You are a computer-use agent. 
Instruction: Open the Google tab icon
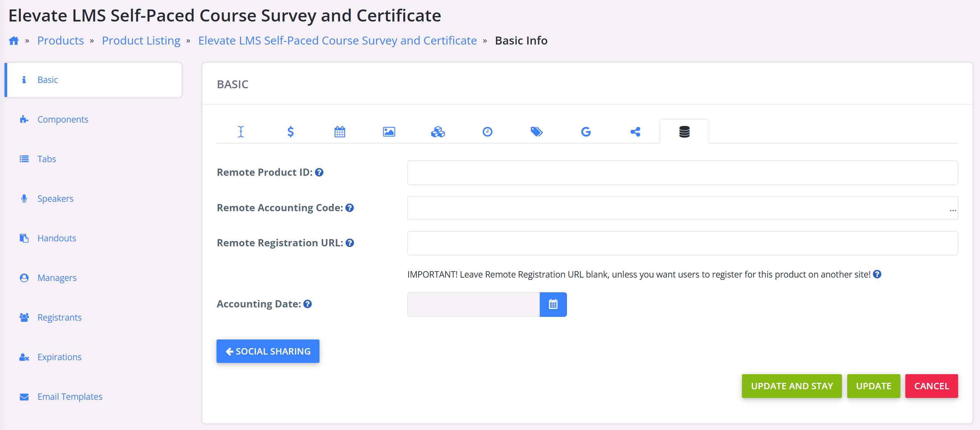pos(586,132)
